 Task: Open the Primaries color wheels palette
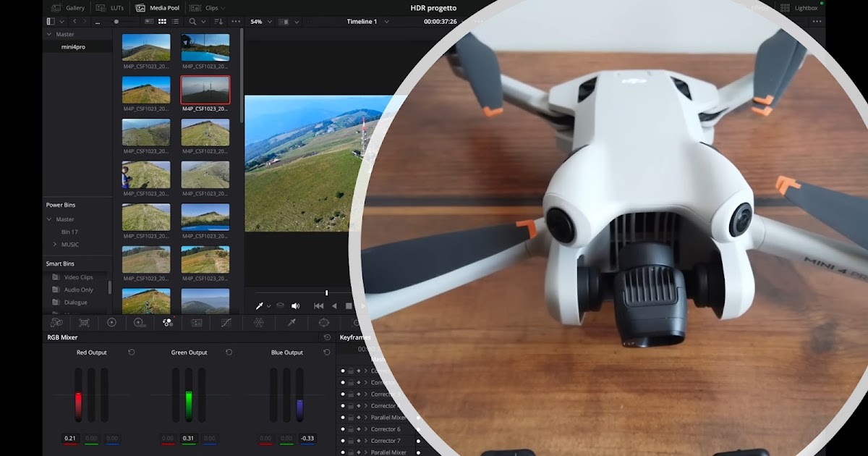tap(111, 323)
